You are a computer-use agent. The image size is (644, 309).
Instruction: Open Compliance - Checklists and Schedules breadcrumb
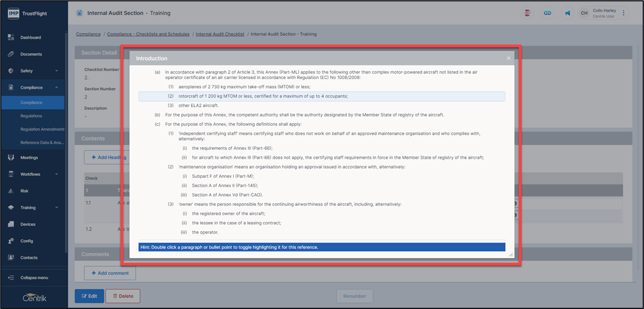pos(149,34)
